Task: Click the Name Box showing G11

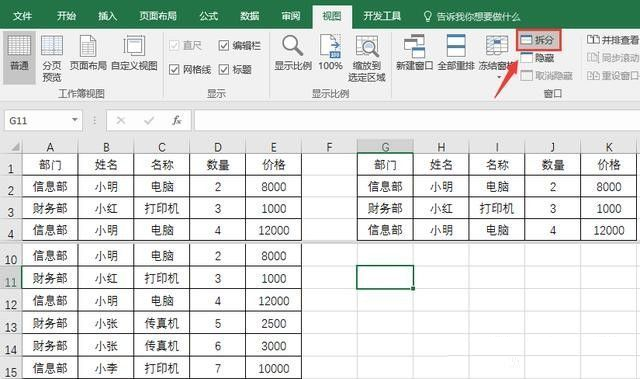Action: point(38,120)
